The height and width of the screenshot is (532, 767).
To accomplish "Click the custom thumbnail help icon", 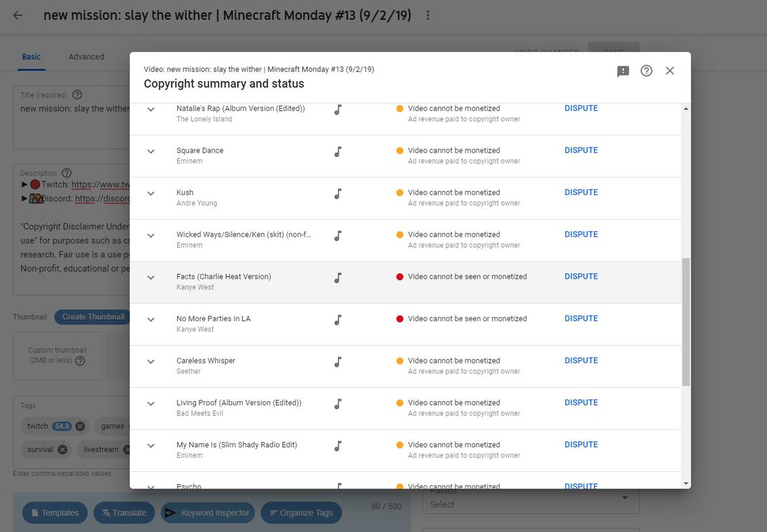I will coord(80,361).
